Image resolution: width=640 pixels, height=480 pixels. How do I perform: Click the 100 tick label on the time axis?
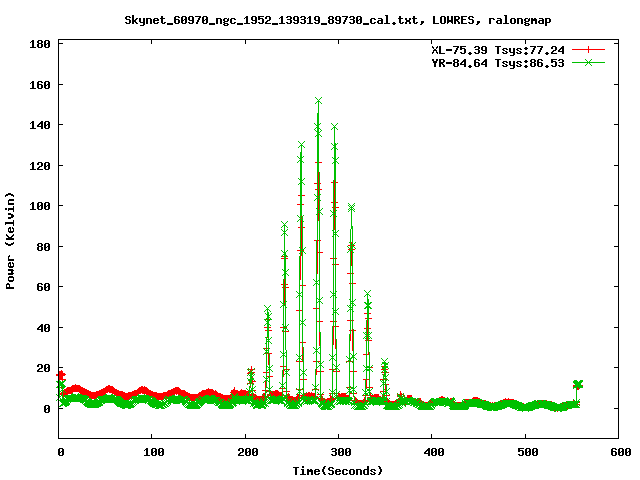[153, 453]
